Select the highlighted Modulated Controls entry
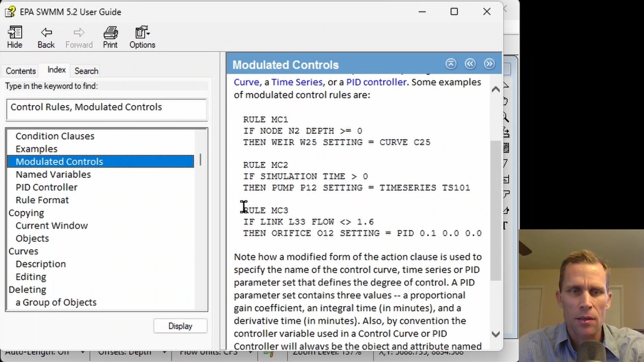The width and height of the screenshot is (644, 362). (x=101, y=162)
